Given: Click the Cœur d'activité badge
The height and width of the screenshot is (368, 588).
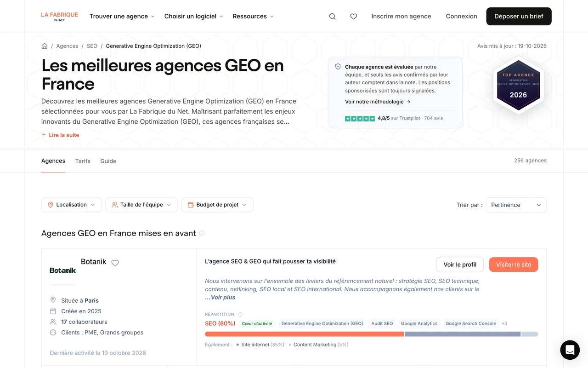Looking at the screenshot, I should 257,323.
